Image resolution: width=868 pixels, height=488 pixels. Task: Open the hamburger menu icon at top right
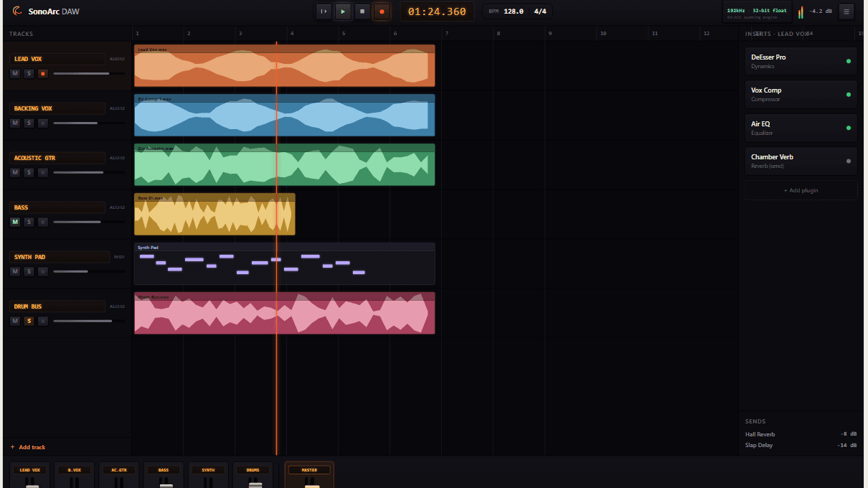point(846,11)
